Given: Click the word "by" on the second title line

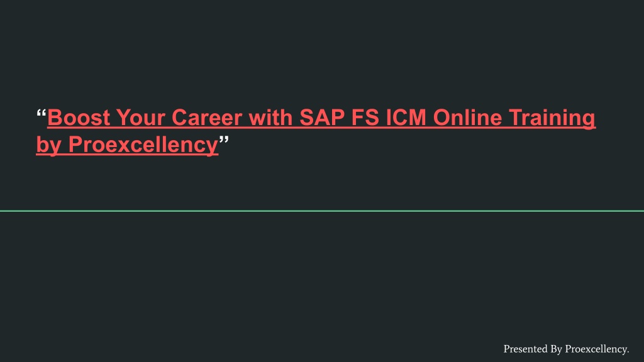Looking at the screenshot, I should 49,145.
